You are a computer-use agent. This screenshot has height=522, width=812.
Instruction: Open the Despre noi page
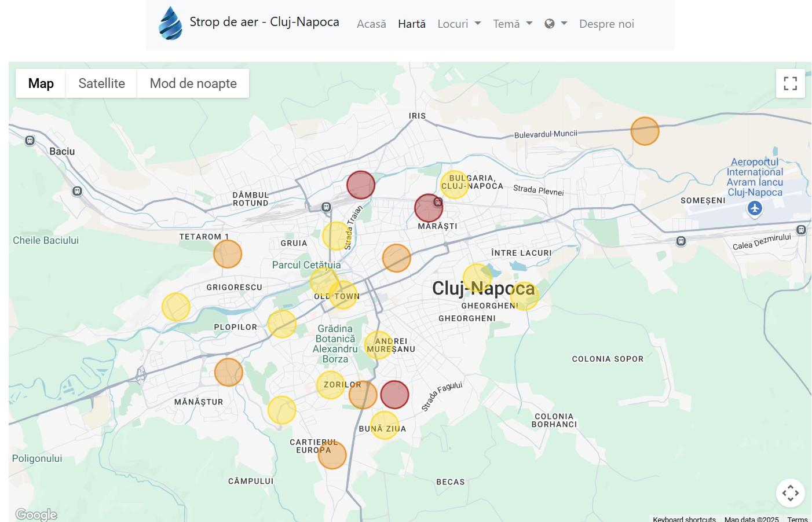tap(606, 24)
